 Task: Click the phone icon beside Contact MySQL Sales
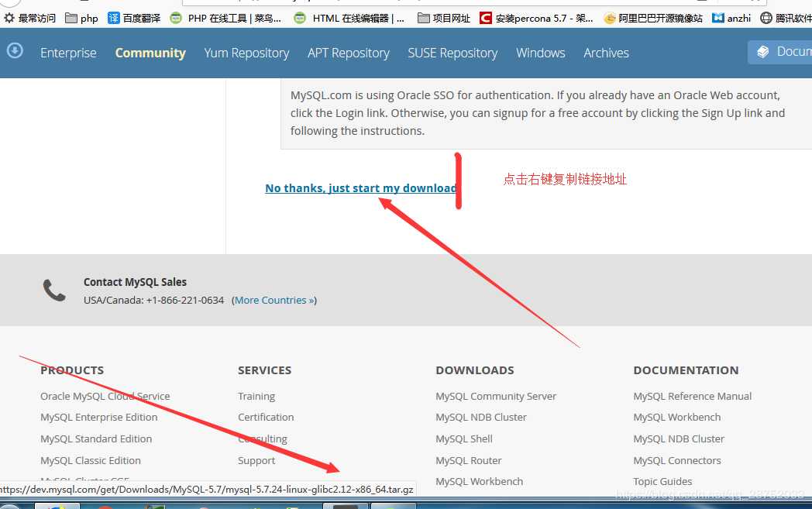54,291
